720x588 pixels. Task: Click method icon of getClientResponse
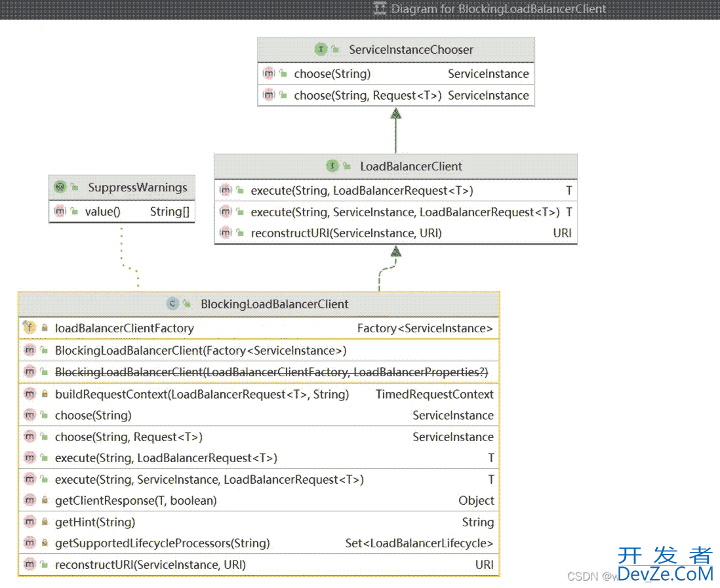coord(30,500)
